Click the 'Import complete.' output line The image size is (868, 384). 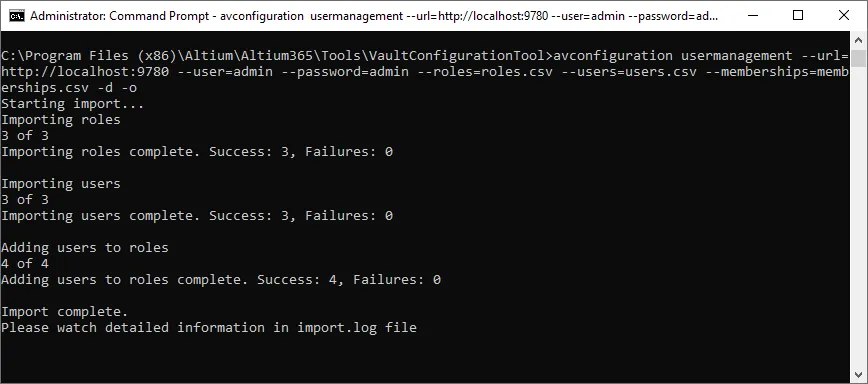64,312
